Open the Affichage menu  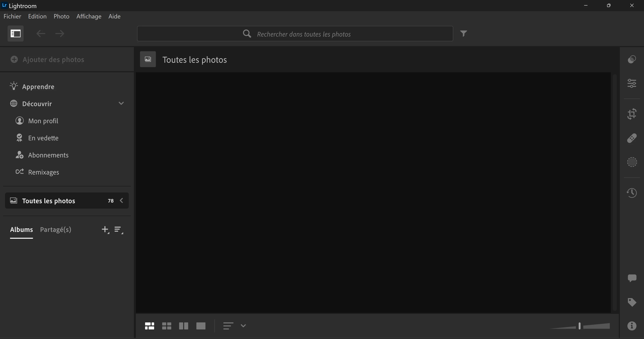pos(89,16)
